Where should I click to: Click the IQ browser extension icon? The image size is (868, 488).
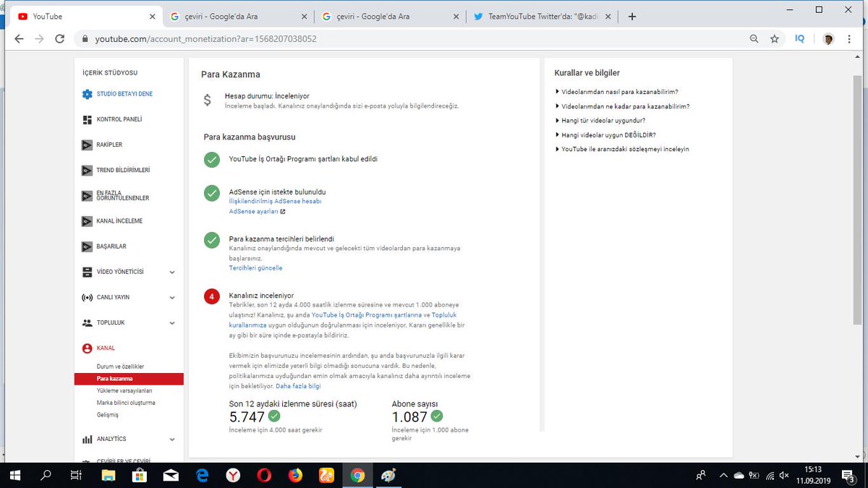tap(800, 39)
